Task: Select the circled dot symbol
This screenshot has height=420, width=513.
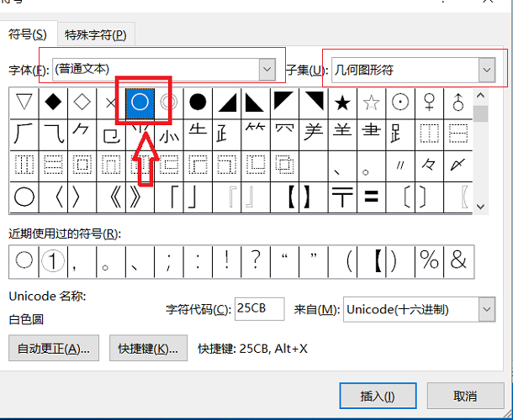Action: point(400,103)
